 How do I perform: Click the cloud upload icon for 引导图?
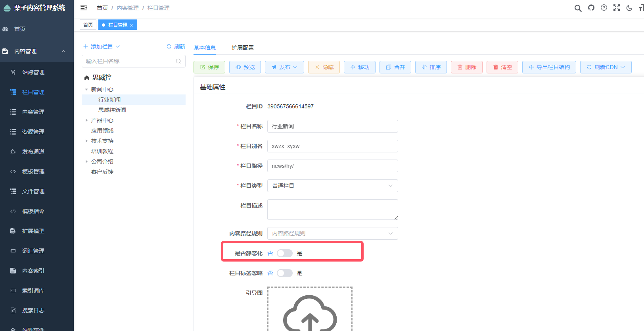310,314
